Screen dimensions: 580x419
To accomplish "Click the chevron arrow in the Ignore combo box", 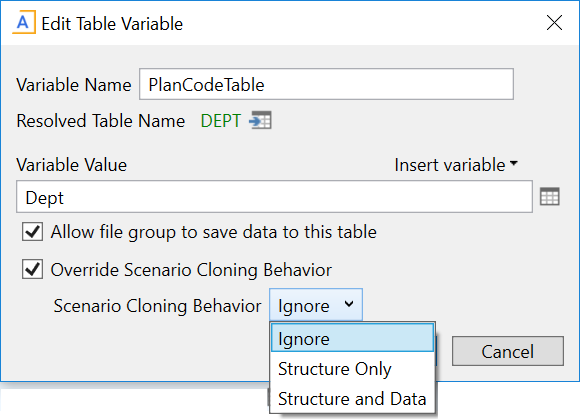I will [x=349, y=304].
